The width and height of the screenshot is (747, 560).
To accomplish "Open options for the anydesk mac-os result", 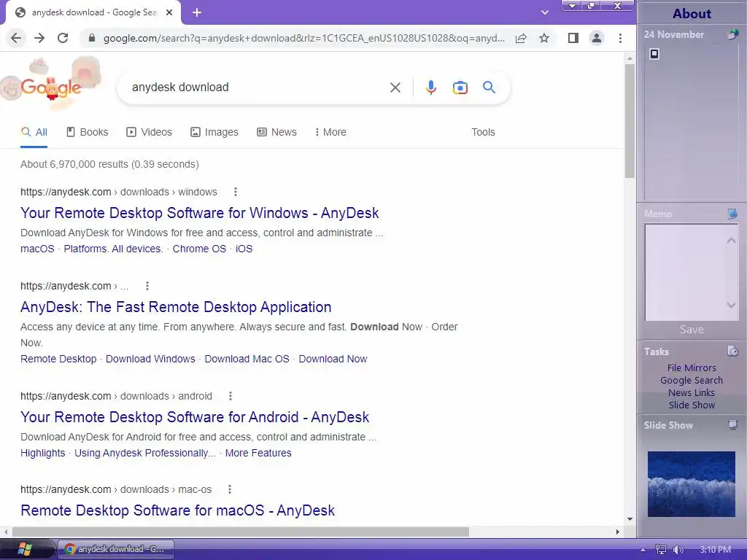I will (230, 489).
